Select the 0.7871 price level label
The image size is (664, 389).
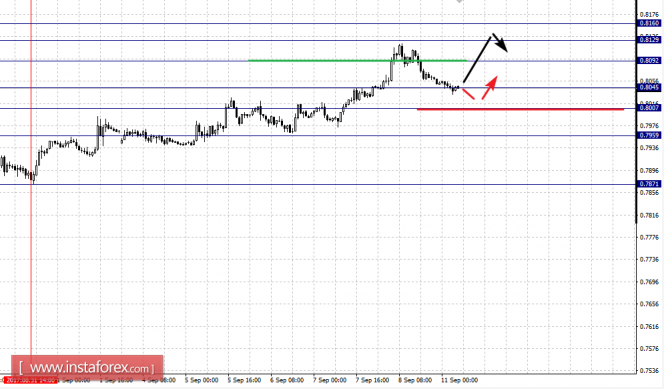tap(649, 184)
